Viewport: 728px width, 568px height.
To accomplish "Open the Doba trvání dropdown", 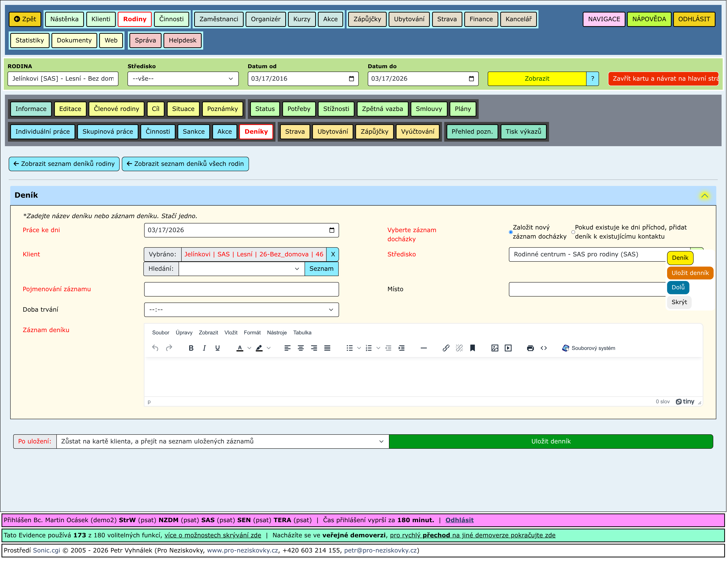I will pos(241,310).
